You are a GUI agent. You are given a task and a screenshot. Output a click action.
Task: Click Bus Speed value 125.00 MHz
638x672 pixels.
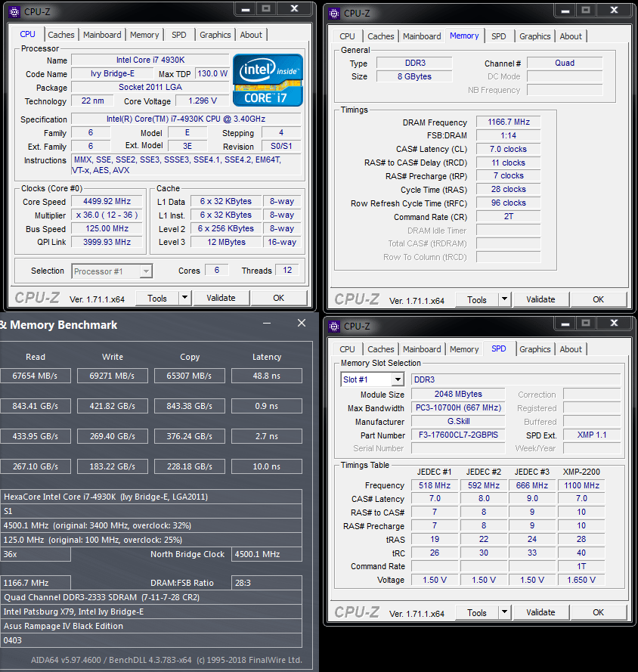point(107,229)
